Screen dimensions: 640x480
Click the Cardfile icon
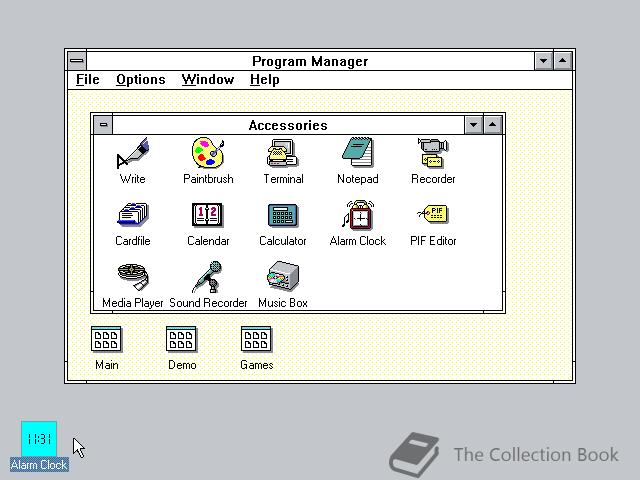(x=133, y=215)
